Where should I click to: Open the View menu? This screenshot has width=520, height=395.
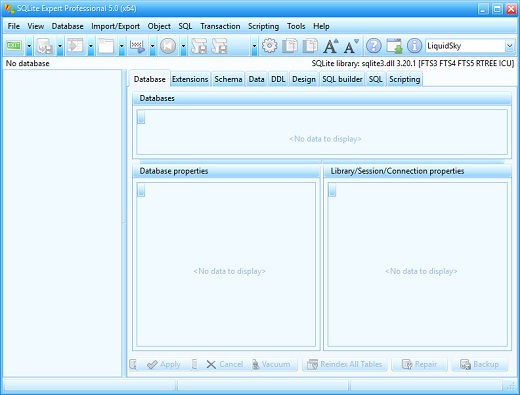36,26
